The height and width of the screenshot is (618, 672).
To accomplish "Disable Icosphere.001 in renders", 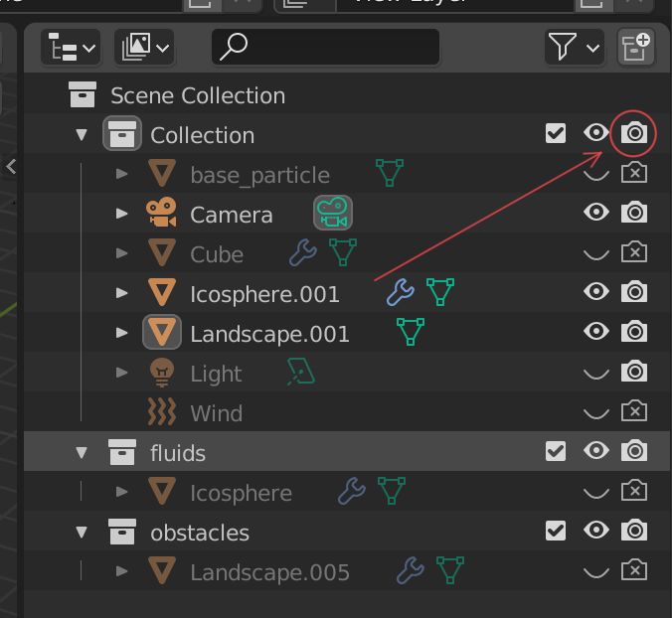I will click(x=634, y=292).
